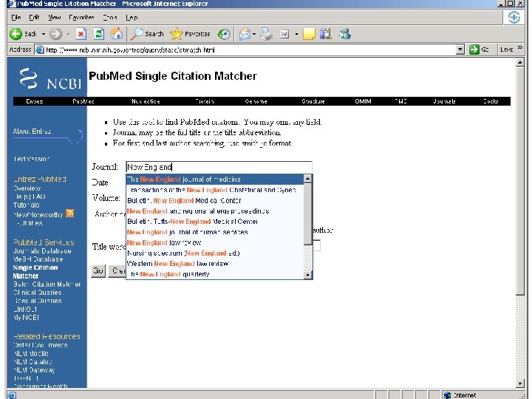Click the RSS feed icon beside New/Noteworthy
Image resolution: width=532 pixels, height=399 pixels.
tap(69, 213)
